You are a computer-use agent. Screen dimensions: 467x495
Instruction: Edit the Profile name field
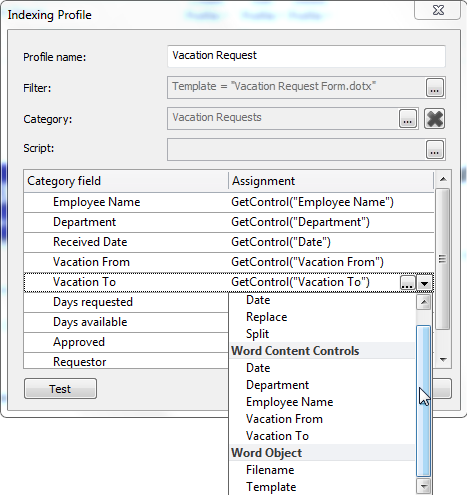pos(306,56)
